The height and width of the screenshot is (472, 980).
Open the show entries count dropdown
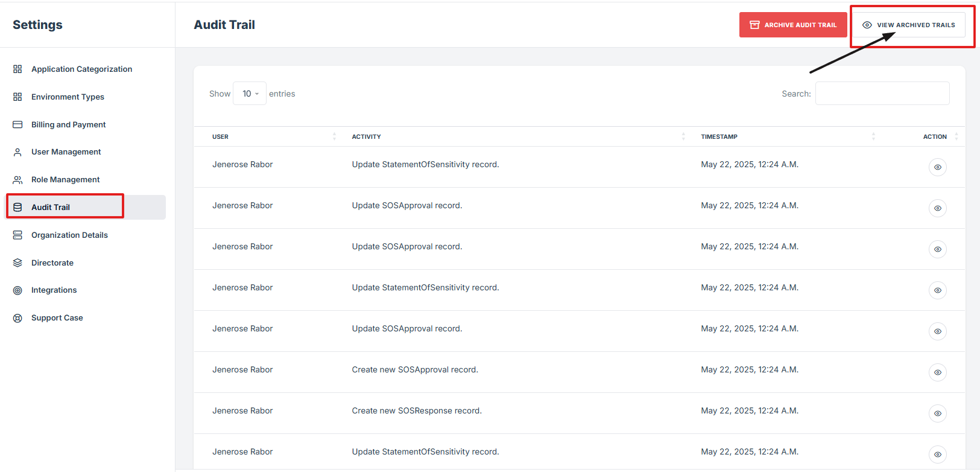[x=250, y=94]
